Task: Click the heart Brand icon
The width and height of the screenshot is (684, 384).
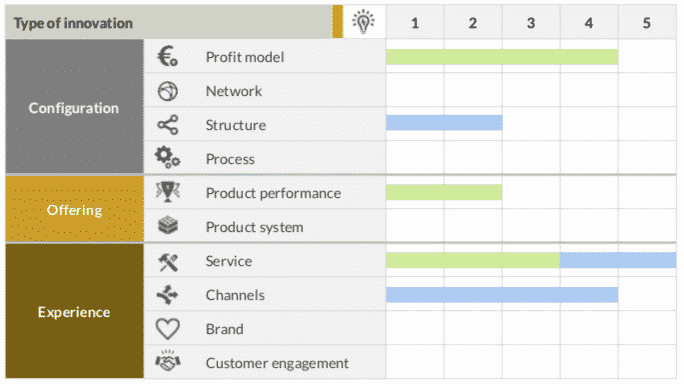Action: tap(168, 329)
